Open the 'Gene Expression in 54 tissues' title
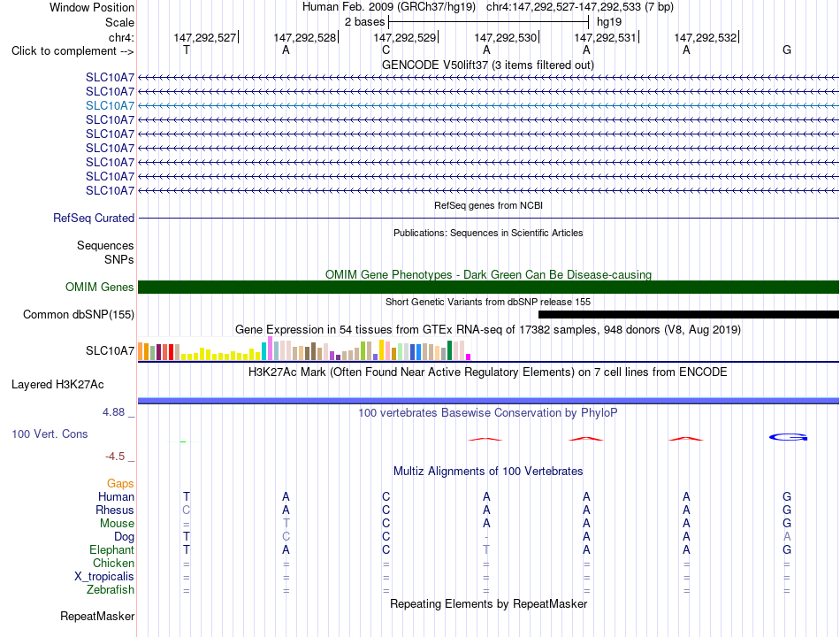840x637 pixels. (x=488, y=329)
